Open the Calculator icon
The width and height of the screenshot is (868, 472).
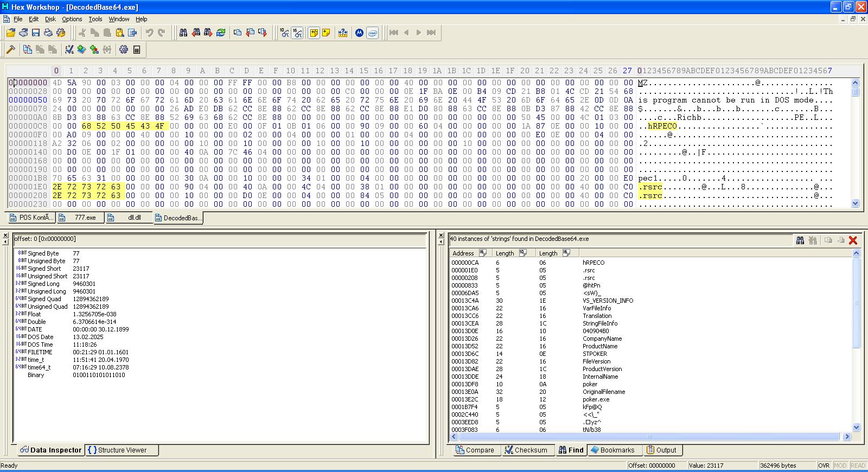(x=137, y=49)
